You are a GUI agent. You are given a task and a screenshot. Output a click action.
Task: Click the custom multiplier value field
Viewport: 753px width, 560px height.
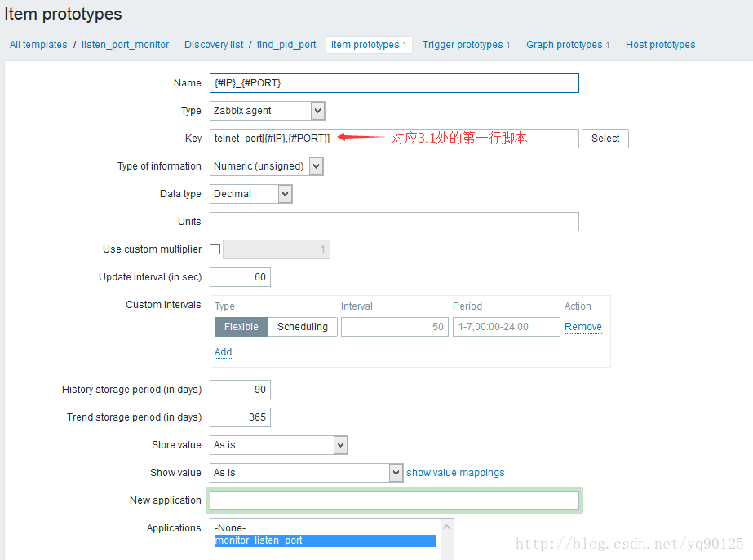coord(277,249)
